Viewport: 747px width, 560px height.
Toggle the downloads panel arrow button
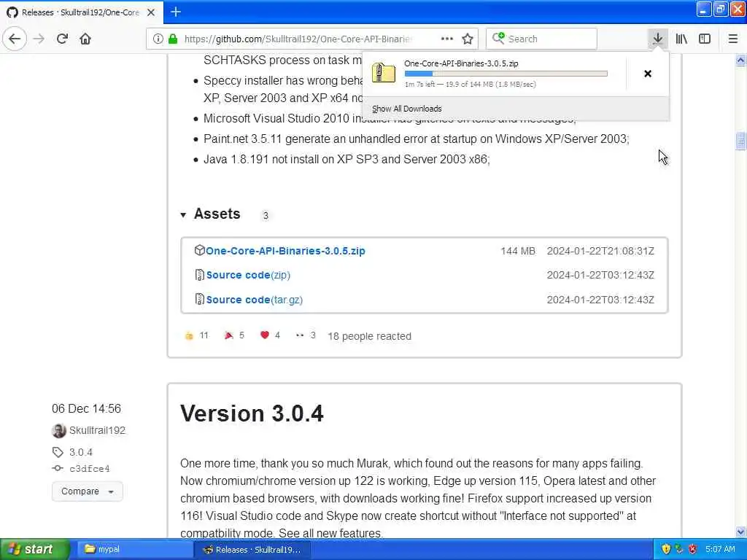[x=657, y=39]
